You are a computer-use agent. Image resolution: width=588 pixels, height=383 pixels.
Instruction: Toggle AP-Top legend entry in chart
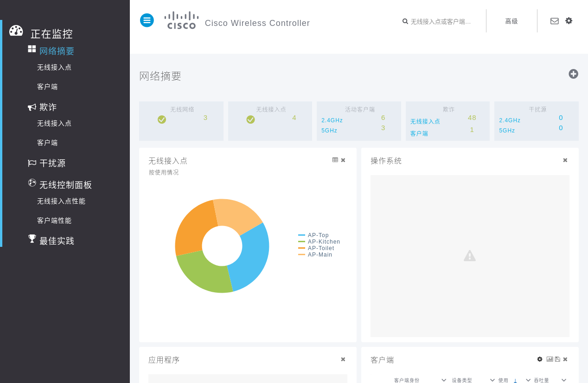click(x=318, y=235)
